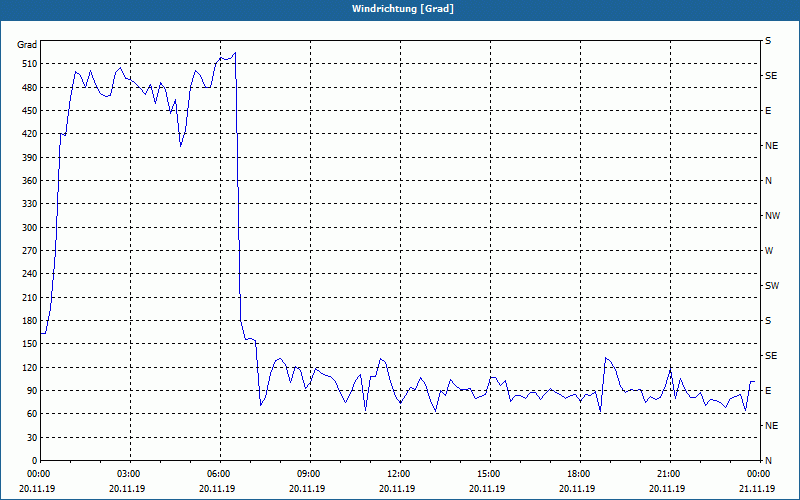Select the 30 value on the y-axis
The image size is (800, 500).
[32, 437]
